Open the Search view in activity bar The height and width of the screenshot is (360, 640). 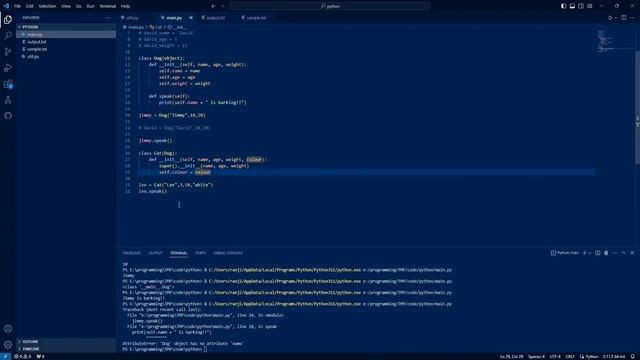(x=8, y=36)
